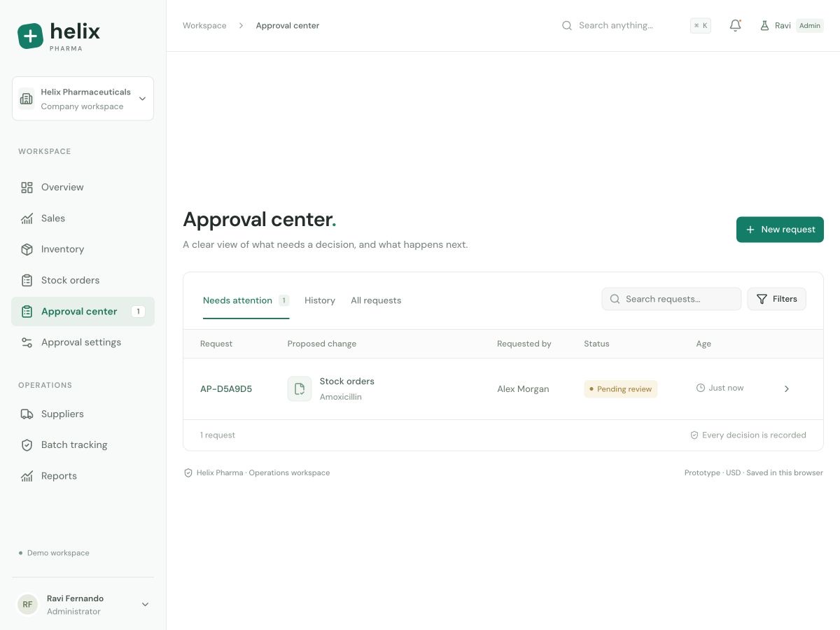The width and height of the screenshot is (840, 630).
Task: Click the Admin role badge
Action: (x=810, y=25)
